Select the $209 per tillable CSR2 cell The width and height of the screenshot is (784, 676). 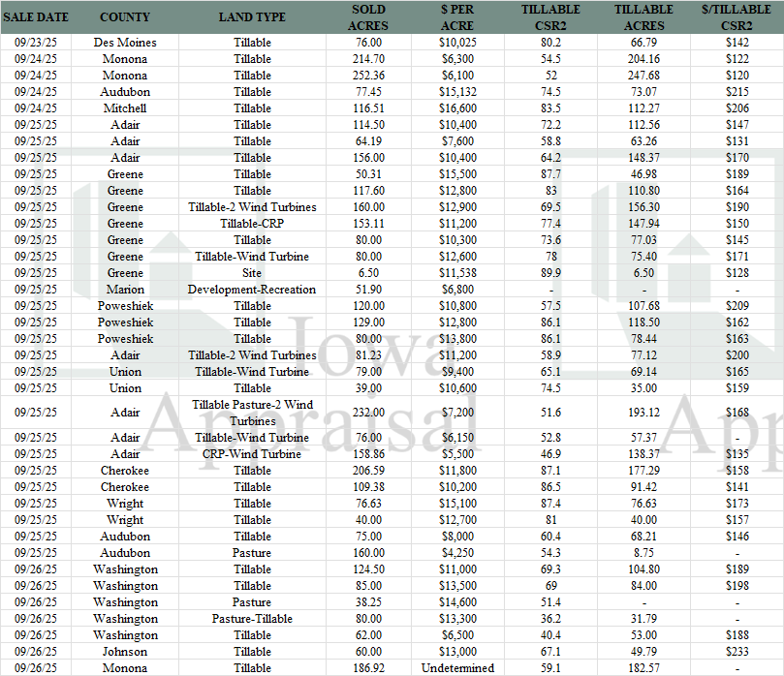[x=737, y=306]
